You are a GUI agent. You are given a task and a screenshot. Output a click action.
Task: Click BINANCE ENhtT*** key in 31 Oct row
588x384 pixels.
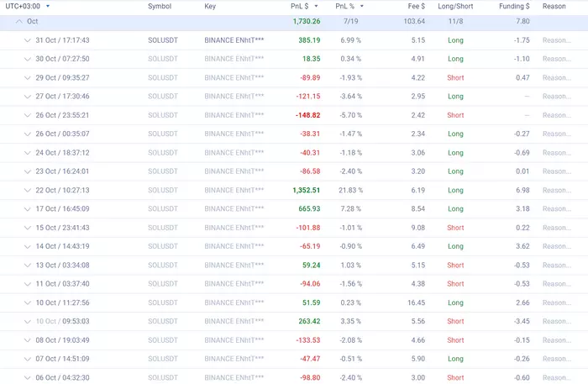coord(234,40)
